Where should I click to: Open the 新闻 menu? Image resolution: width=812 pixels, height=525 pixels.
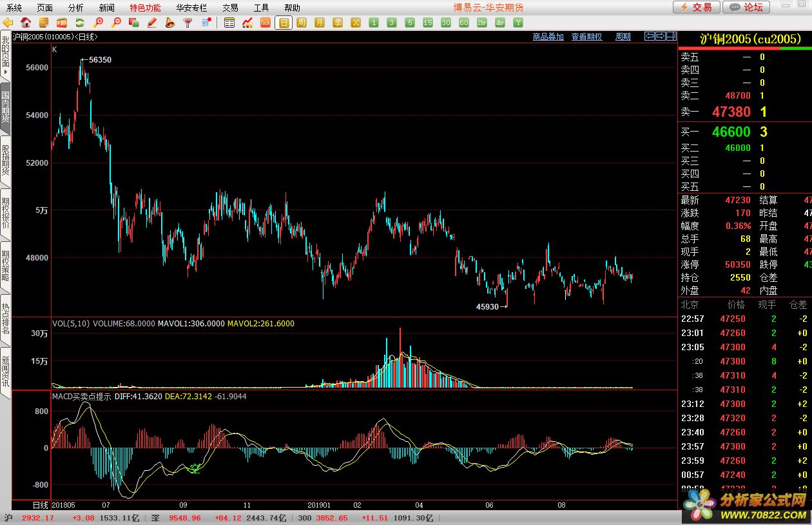(107, 8)
